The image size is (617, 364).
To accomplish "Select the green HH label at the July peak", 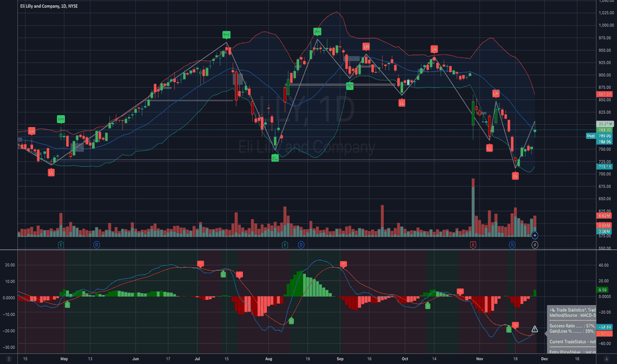I will click(x=226, y=35).
